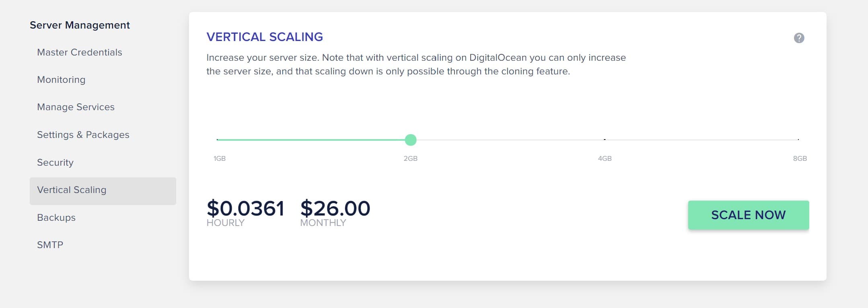Select the 8GB mark on the scaling slider

click(798, 140)
